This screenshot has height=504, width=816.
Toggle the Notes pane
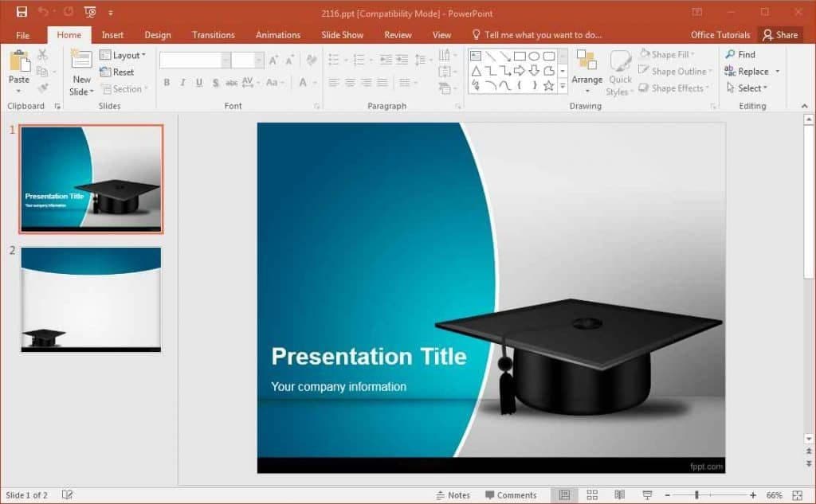(x=453, y=495)
